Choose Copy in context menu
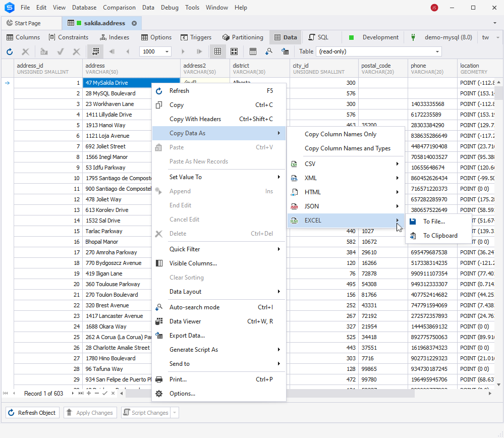Viewport: 504px width, 438px height. pyautogui.click(x=219, y=105)
